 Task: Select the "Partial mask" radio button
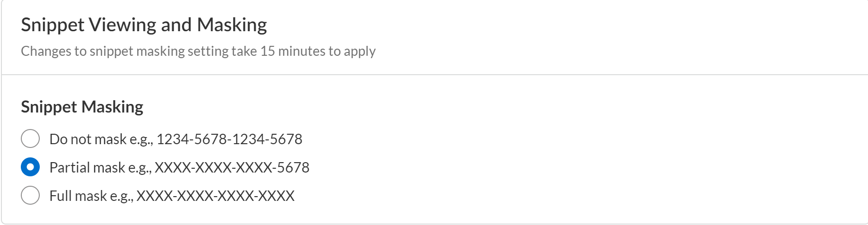(30, 167)
